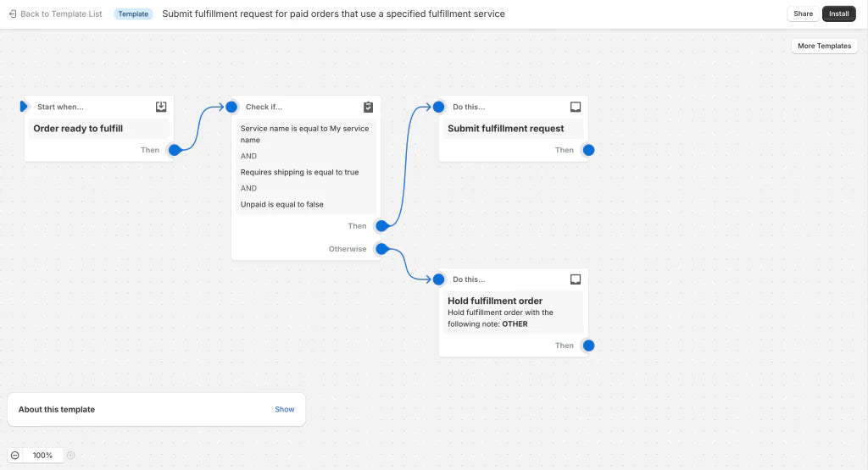Go back to Template List
Image resolution: width=868 pixels, height=470 pixels.
[60, 14]
